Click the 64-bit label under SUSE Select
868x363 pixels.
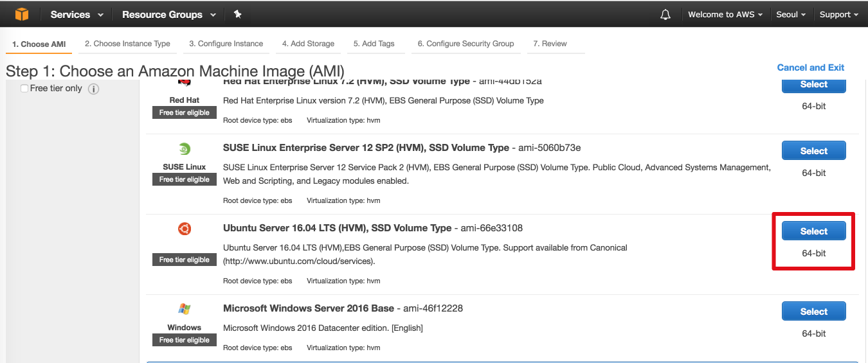point(813,173)
